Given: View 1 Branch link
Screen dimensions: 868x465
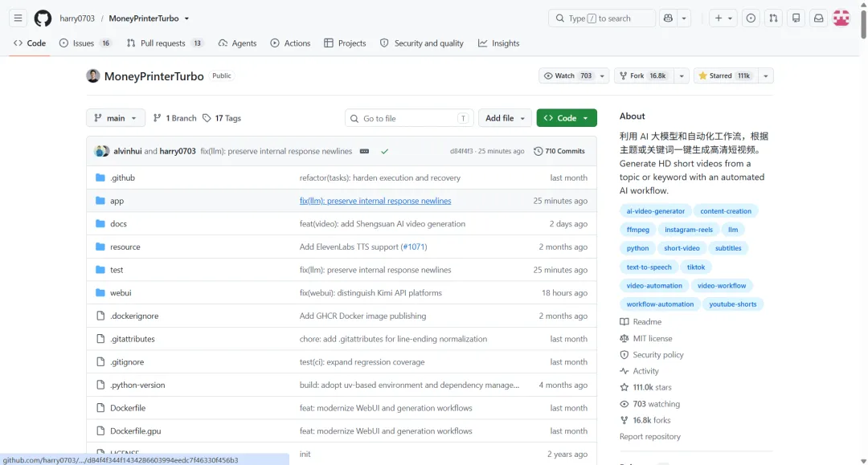Looking at the screenshot, I should coord(175,118).
